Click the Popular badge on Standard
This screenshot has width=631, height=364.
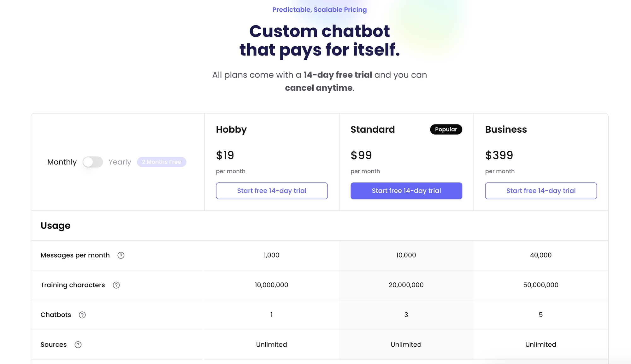point(446,129)
